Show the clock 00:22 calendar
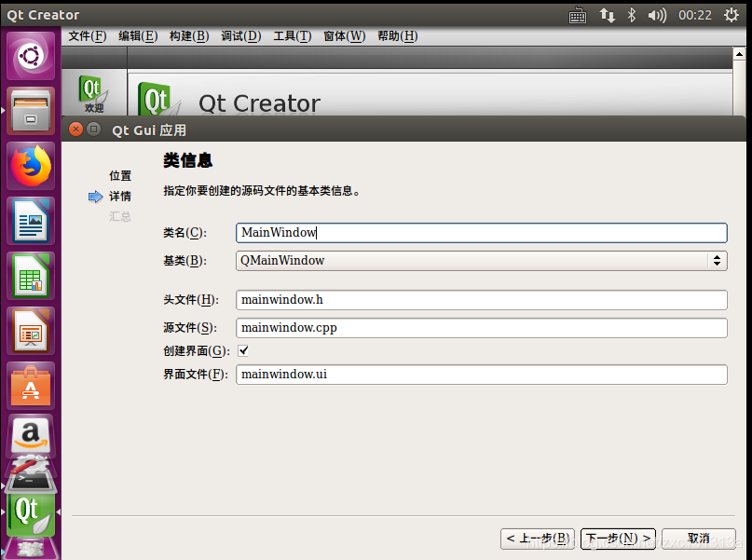This screenshot has width=752, height=560. pos(695,15)
